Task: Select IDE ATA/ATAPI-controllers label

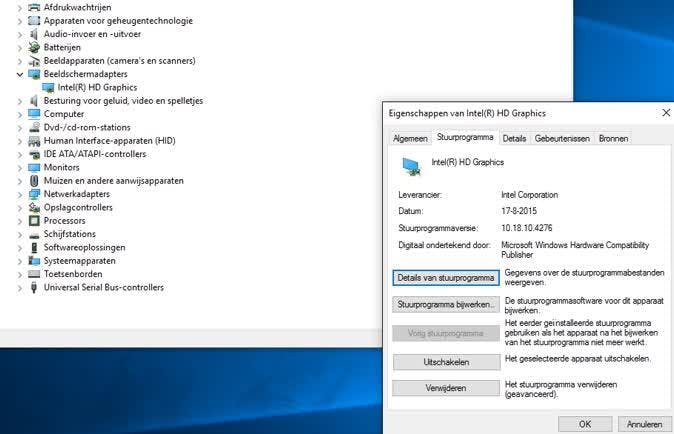Action: tap(95, 154)
